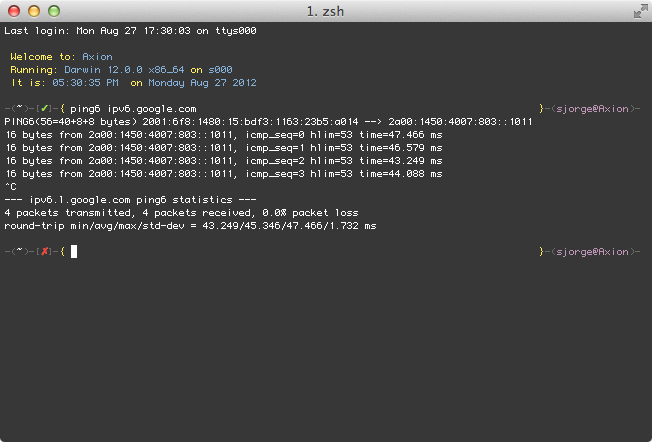The height and width of the screenshot is (442, 652).
Task: Minimize the terminal with the yellow button
Action: [34, 11]
